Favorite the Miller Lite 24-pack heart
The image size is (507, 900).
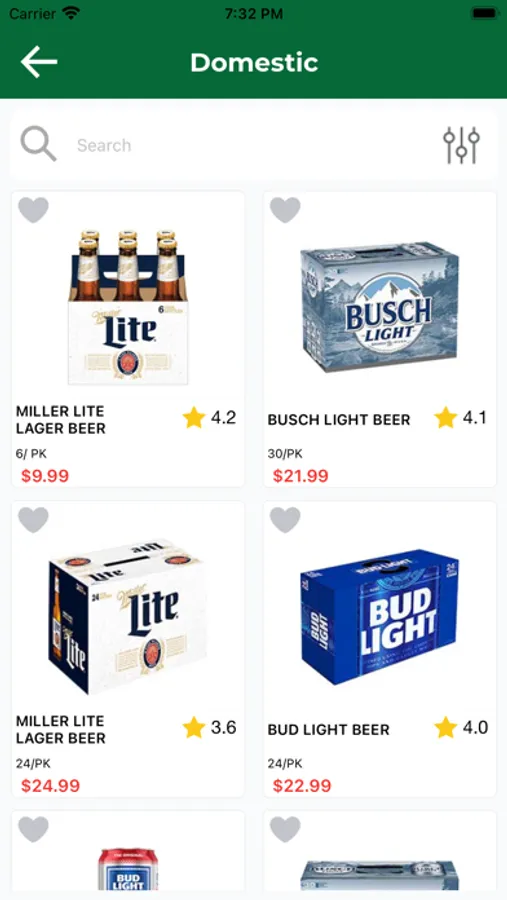point(33,519)
